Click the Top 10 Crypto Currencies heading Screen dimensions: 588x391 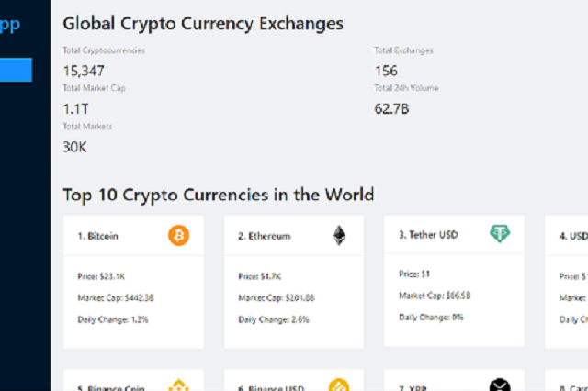click(219, 195)
